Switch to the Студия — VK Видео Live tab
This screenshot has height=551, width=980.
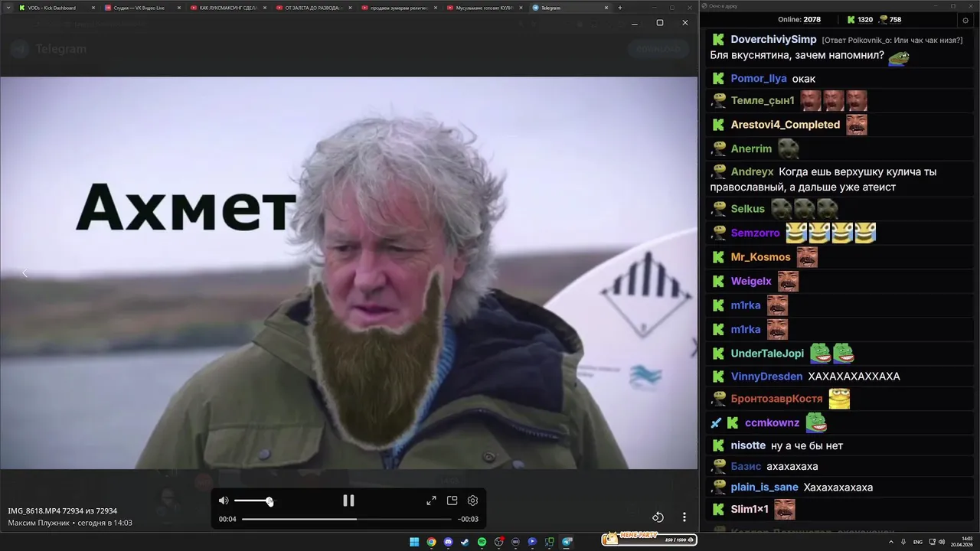[x=144, y=8]
